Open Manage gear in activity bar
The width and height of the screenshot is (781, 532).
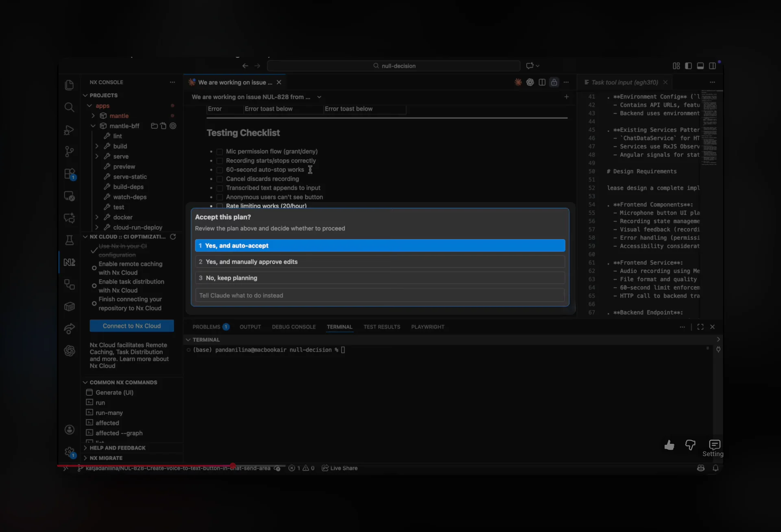(70, 452)
